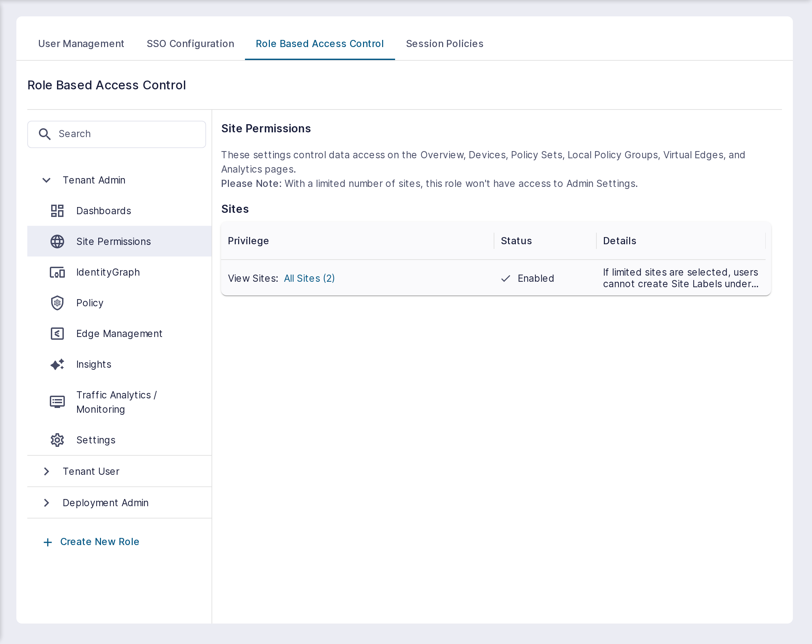Click the Sites section heading
The image size is (812, 644).
(235, 209)
